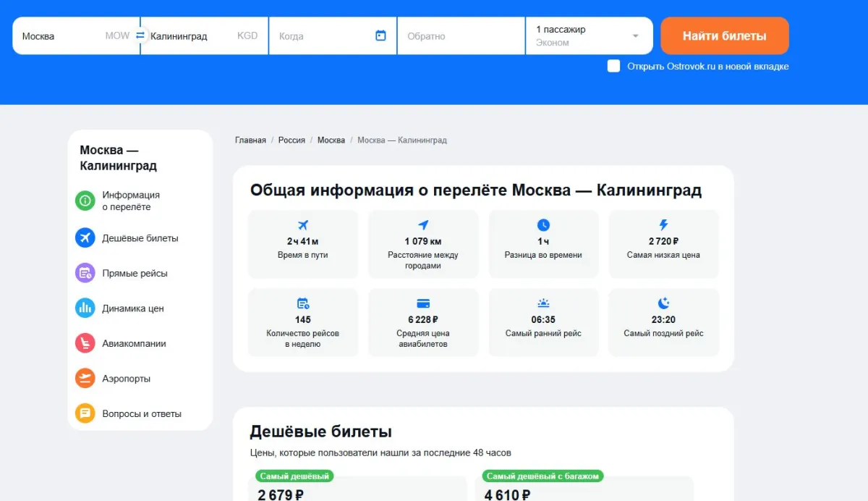Click the Дешёвые билеты section heading
Viewport: 868px width, 501px height.
(x=320, y=432)
